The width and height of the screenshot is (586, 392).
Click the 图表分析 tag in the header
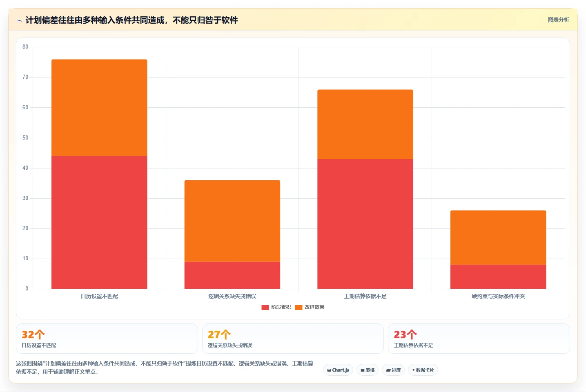click(x=558, y=20)
